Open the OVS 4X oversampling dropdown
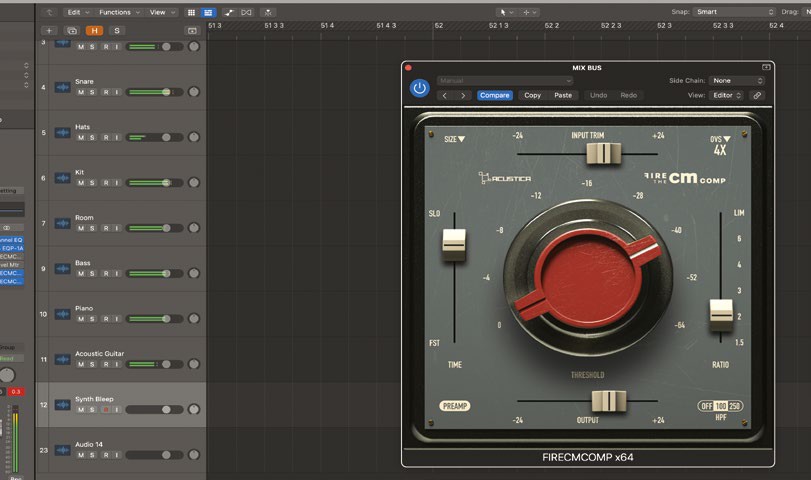The width and height of the screenshot is (811, 480). tap(720, 146)
